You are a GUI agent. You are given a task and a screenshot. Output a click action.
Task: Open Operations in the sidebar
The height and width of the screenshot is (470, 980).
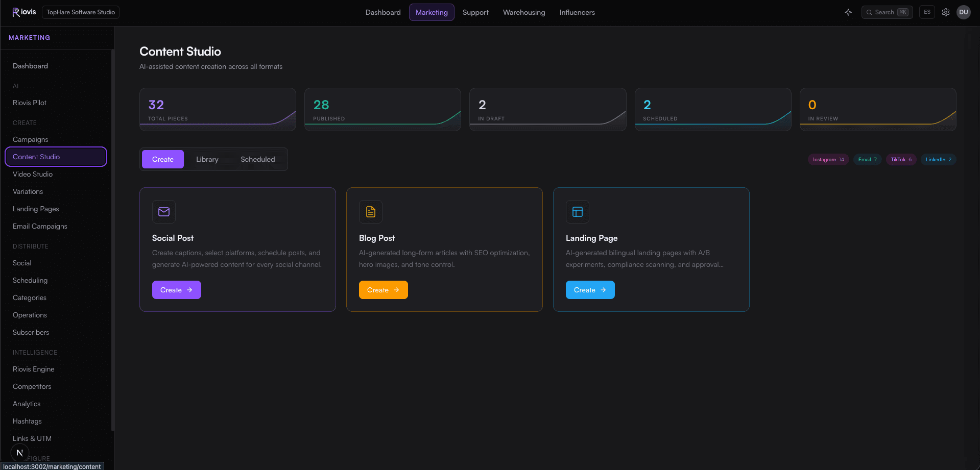click(56, 315)
